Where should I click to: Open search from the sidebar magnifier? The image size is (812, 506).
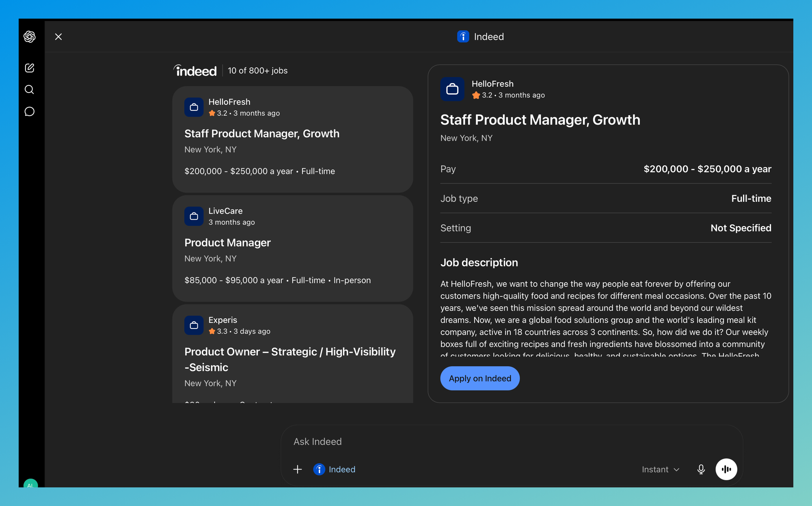click(x=30, y=89)
